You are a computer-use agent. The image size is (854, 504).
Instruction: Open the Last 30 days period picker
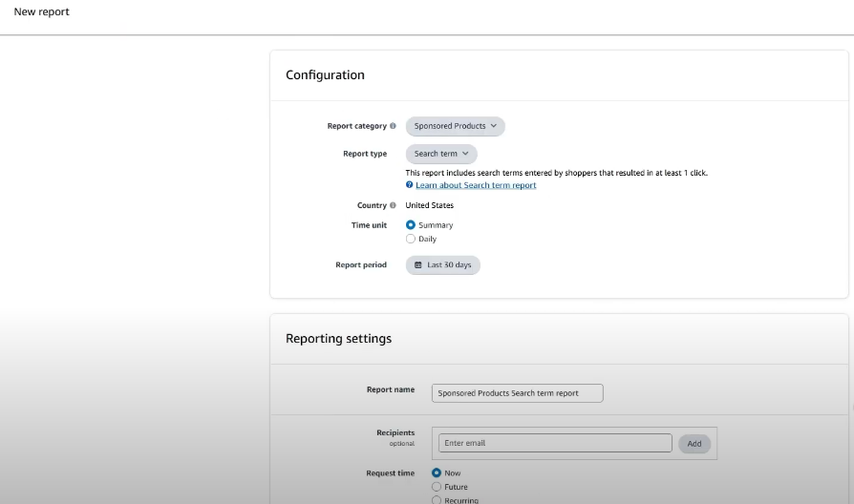coord(443,265)
